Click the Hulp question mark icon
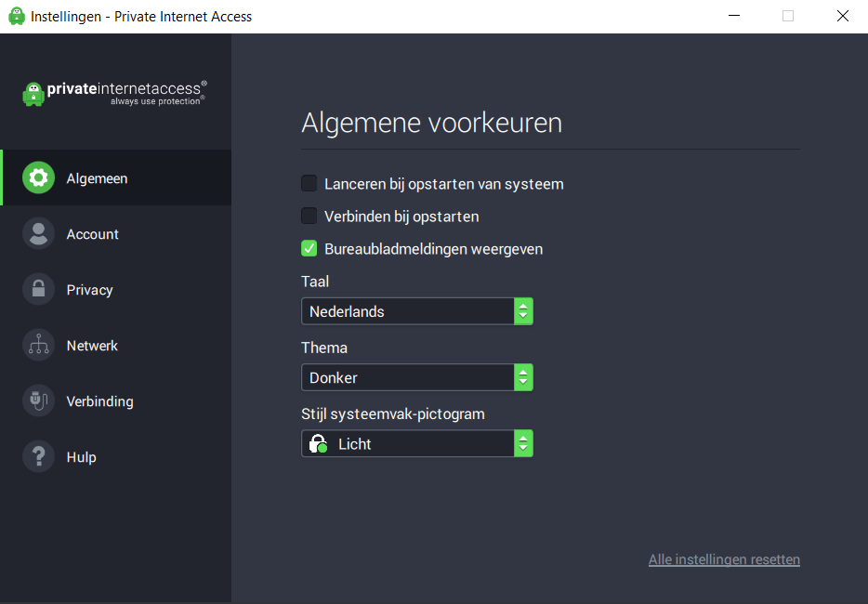This screenshot has height=604, width=868. [x=38, y=457]
